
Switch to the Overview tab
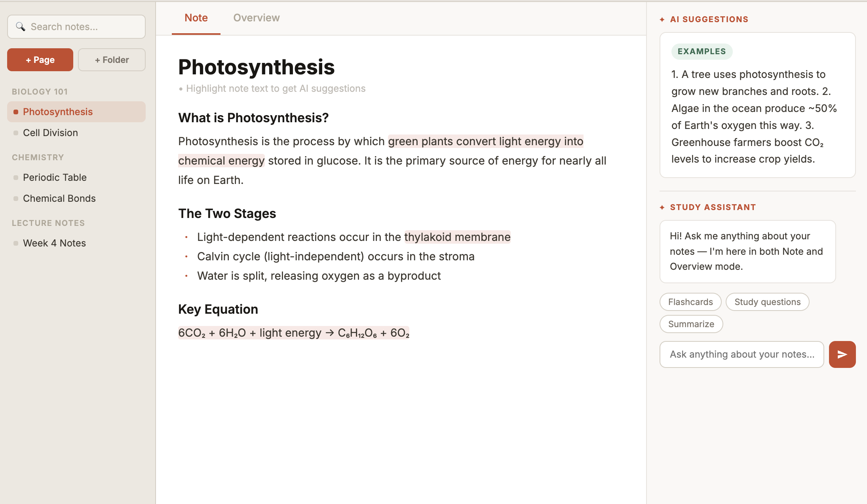(x=256, y=18)
